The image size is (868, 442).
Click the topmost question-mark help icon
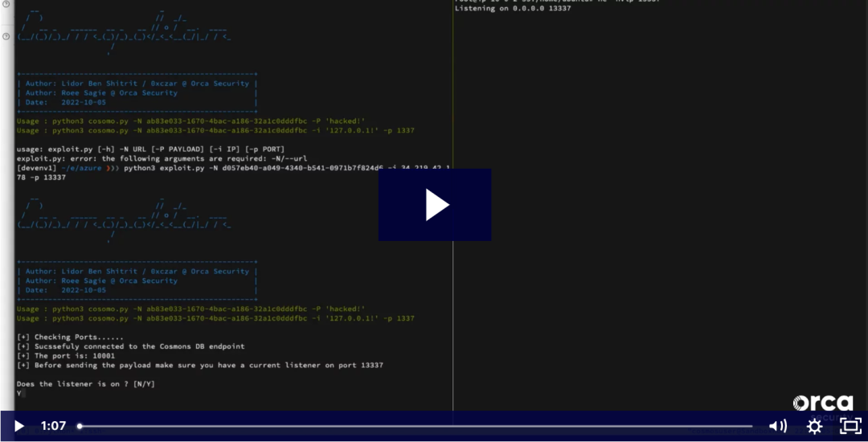(x=6, y=3)
